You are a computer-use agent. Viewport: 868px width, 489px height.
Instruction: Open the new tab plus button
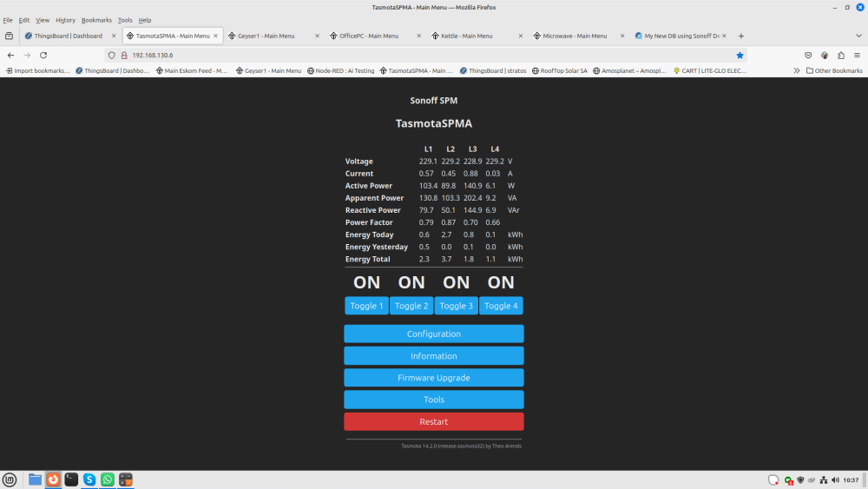pyautogui.click(x=740, y=36)
